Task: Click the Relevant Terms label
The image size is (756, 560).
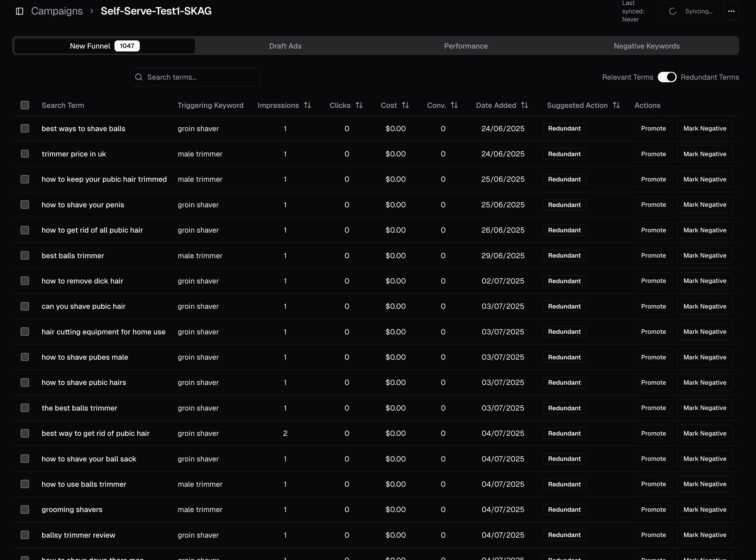Action: click(628, 77)
